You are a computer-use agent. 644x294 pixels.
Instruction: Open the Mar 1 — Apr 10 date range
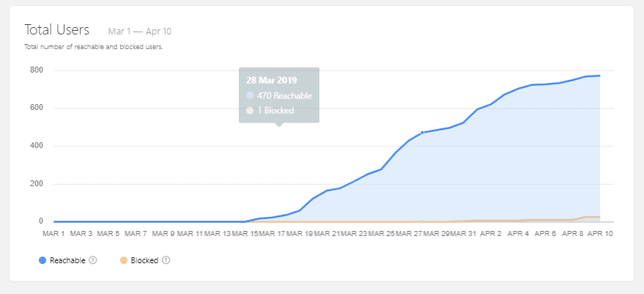pyautogui.click(x=139, y=32)
